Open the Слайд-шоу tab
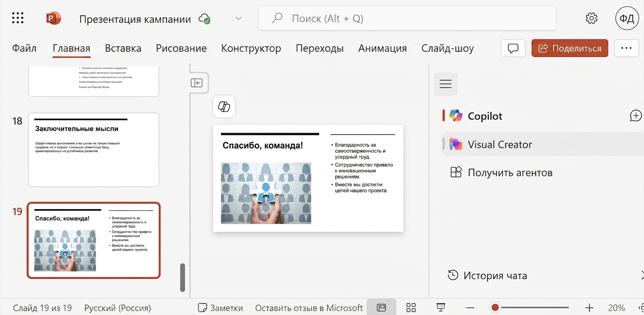This screenshot has height=315, width=644. (x=448, y=48)
